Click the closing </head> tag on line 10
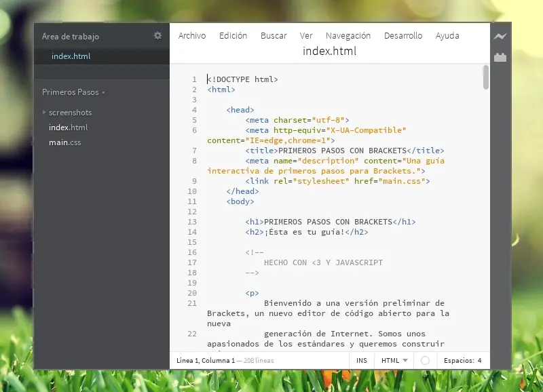Screen dimensions: 543x392 [x=242, y=191]
